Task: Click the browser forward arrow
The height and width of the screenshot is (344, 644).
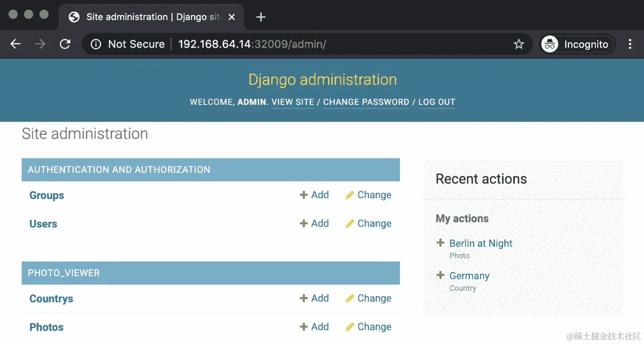Action: (40, 44)
